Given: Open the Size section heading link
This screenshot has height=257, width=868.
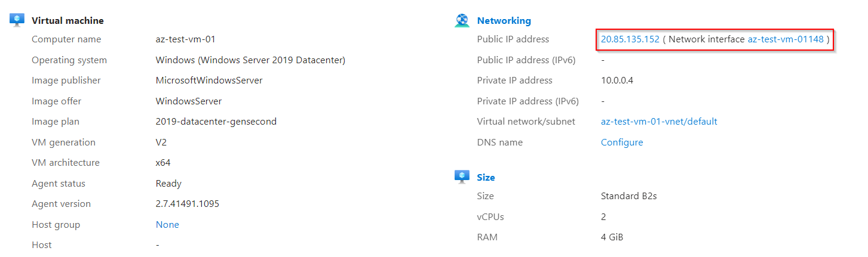Looking at the screenshot, I should [486, 178].
